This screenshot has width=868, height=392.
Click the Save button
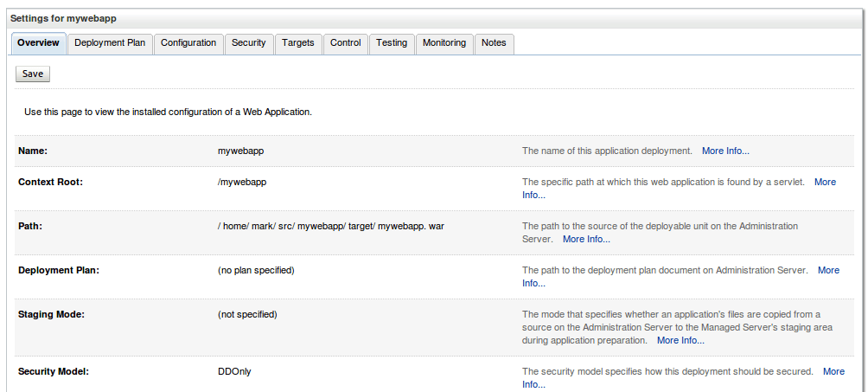[33, 74]
